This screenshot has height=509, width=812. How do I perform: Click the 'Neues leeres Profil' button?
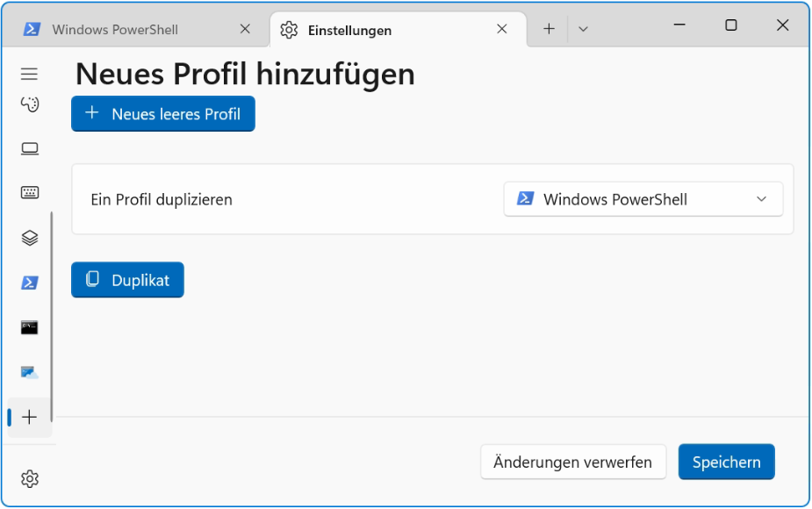162,113
